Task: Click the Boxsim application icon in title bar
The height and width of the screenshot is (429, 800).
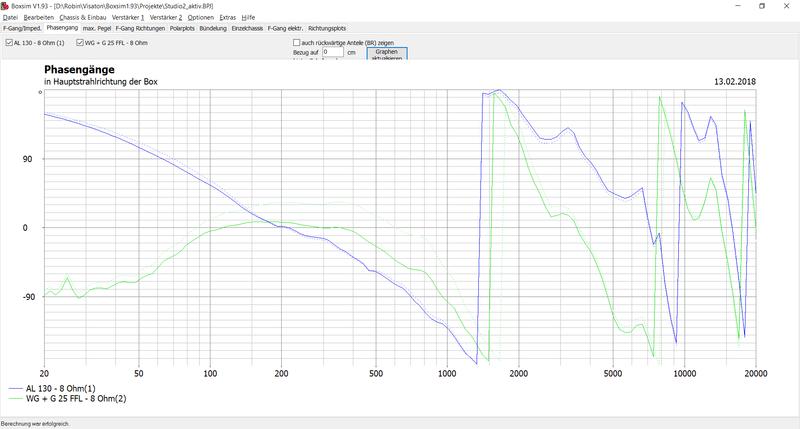Action: click(x=6, y=6)
